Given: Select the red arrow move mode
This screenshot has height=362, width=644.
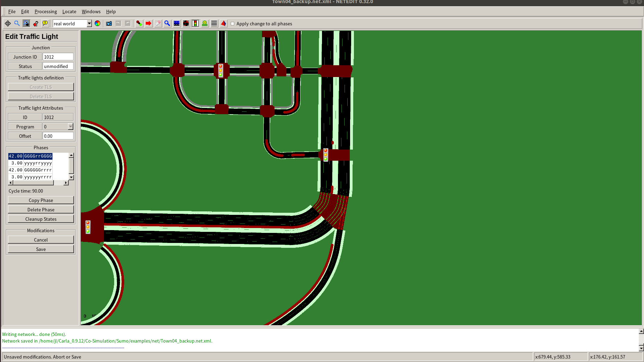Looking at the screenshot, I should (x=149, y=24).
